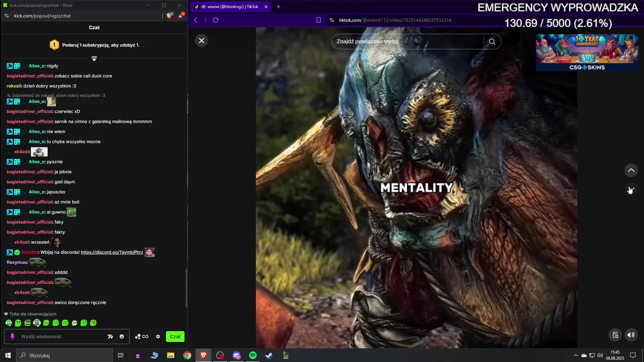Pick the last green emote in the row
The height and width of the screenshot is (362, 644).
(93, 323)
